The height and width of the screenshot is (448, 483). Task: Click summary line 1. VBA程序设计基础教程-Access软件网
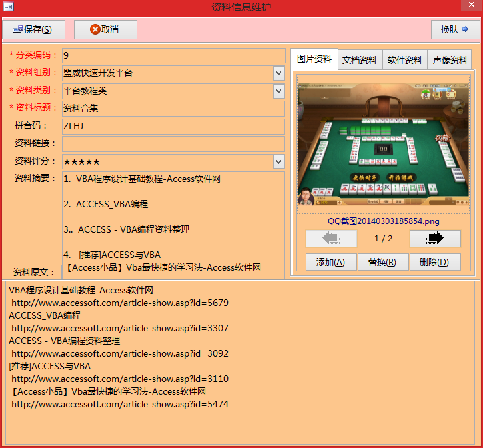[x=142, y=179]
